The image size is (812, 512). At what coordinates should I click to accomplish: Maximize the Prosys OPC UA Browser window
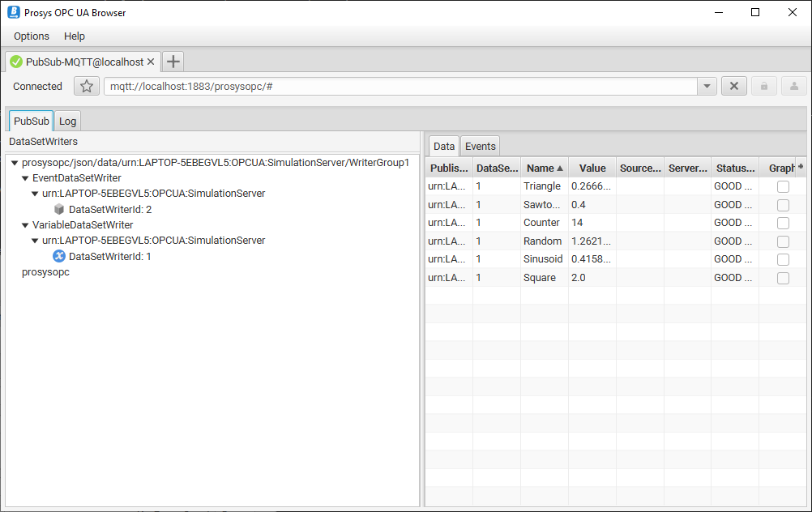tap(755, 12)
